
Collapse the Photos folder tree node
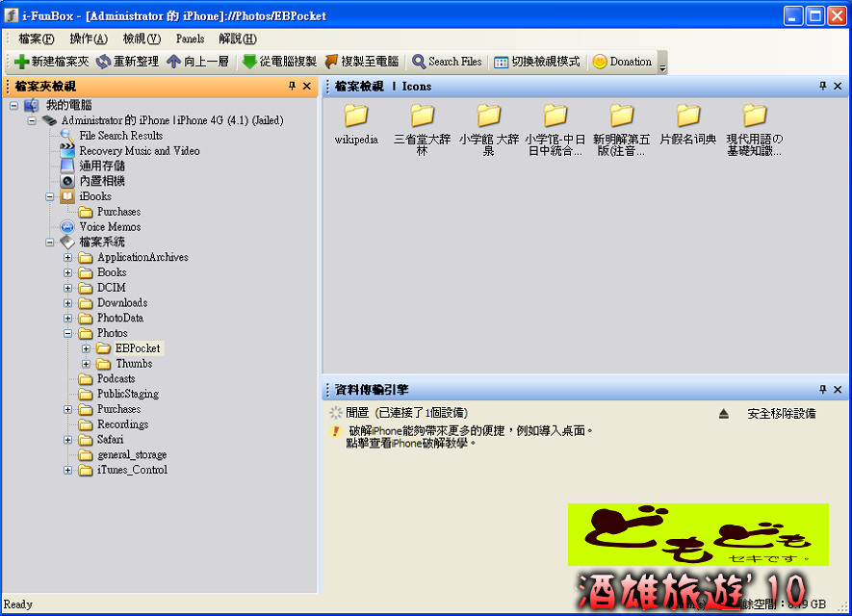[x=68, y=333]
